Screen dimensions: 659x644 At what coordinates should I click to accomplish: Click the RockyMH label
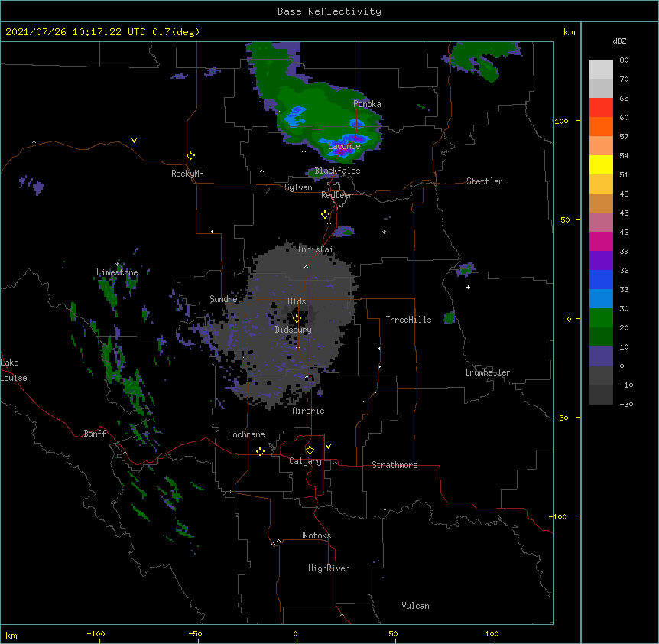tap(187, 174)
